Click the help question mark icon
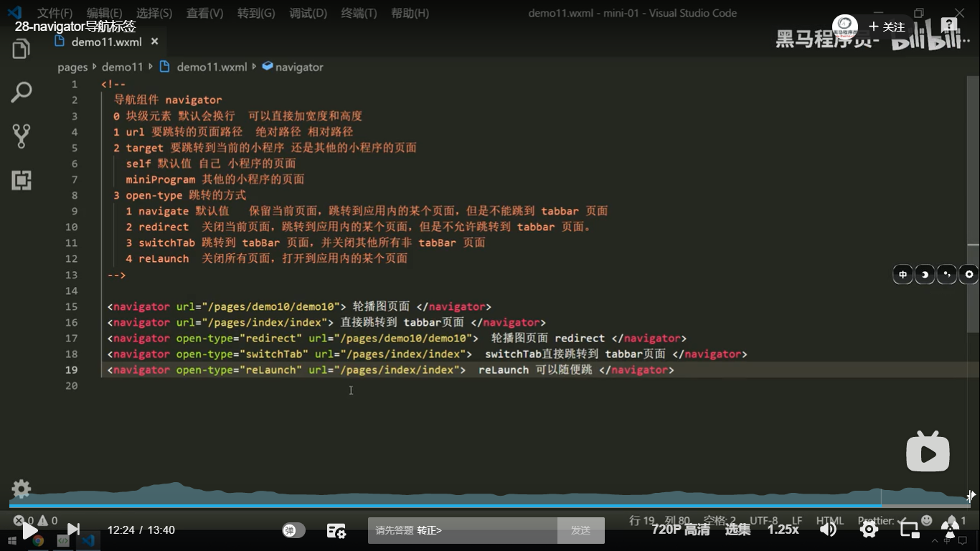The width and height of the screenshot is (980, 551). point(948,24)
